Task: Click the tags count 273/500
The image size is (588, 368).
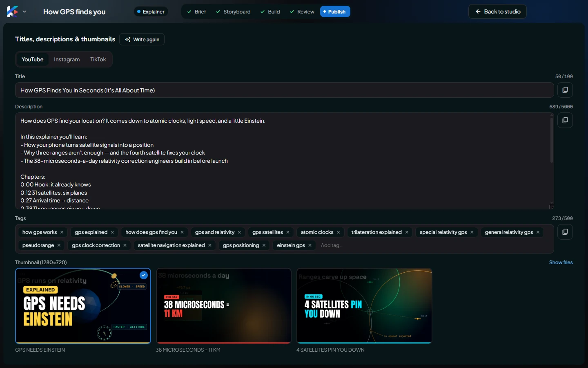Action: click(562, 218)
